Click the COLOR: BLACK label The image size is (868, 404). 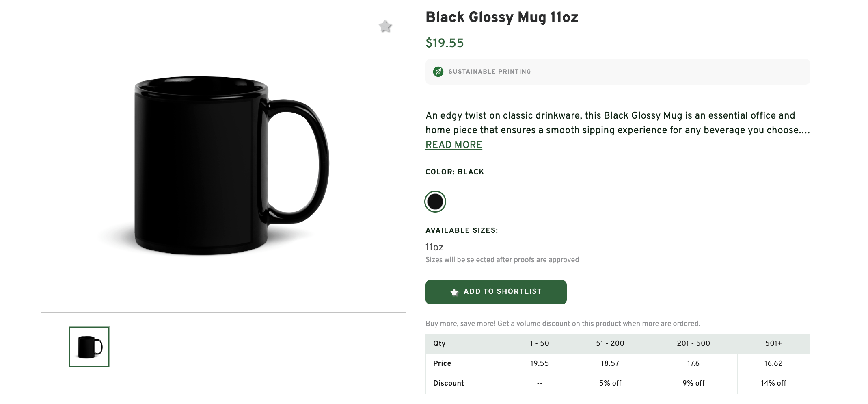pyautogui.click(x=454, y=172)
